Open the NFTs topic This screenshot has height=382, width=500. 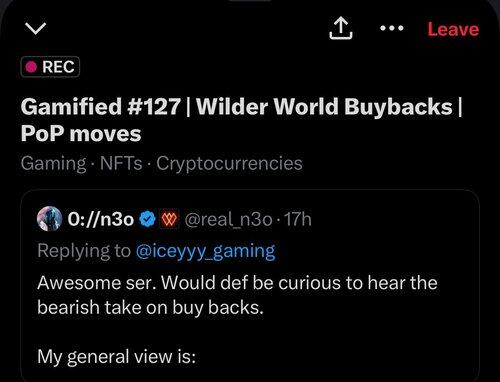(x=121, y=163)
